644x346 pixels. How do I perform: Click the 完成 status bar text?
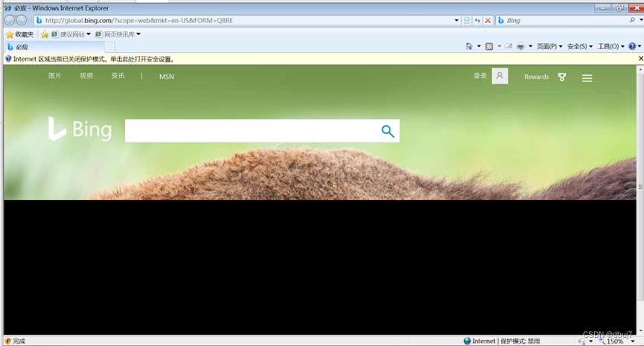[x=19, y=341]
